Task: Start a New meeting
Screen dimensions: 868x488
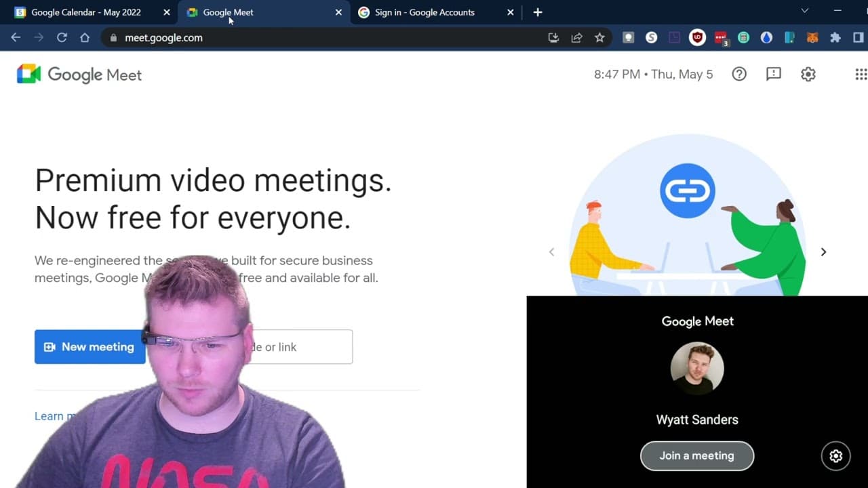Action: pos(90,347)
